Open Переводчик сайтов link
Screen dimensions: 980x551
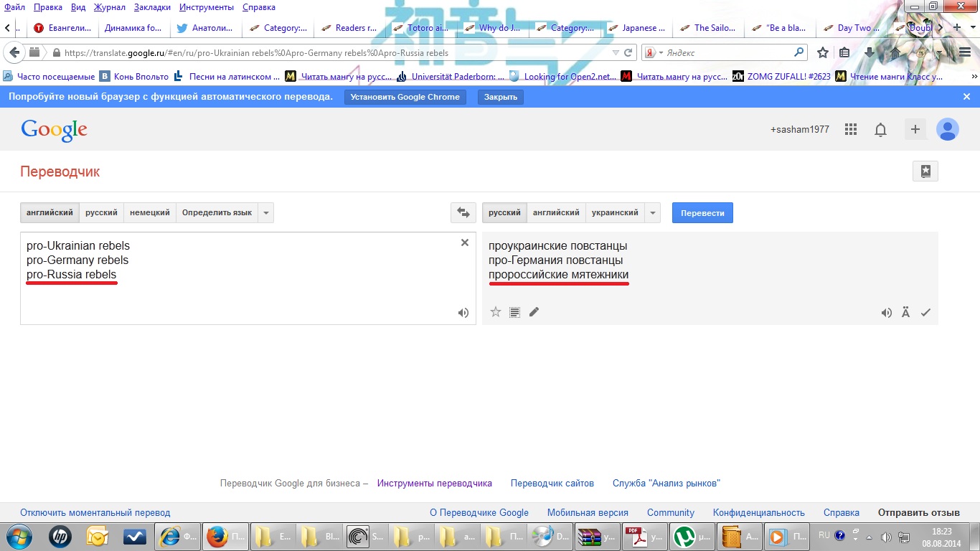[552, 484]
